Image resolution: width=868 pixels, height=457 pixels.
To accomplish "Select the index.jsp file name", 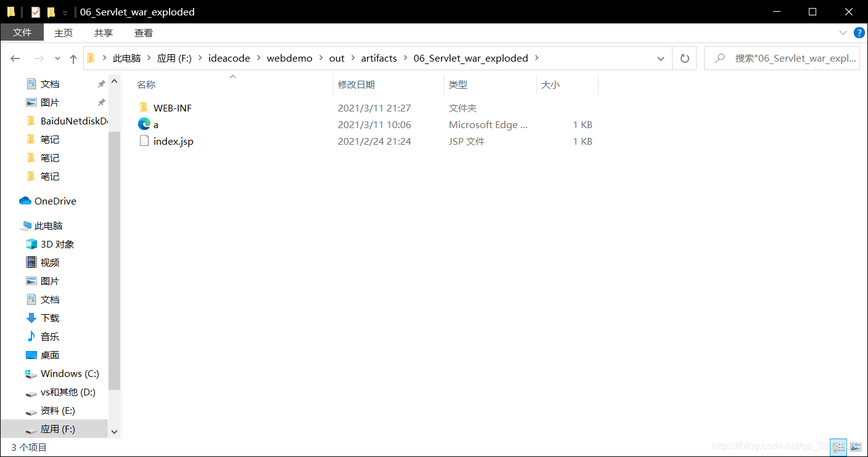I will click(x=173, y=141).
